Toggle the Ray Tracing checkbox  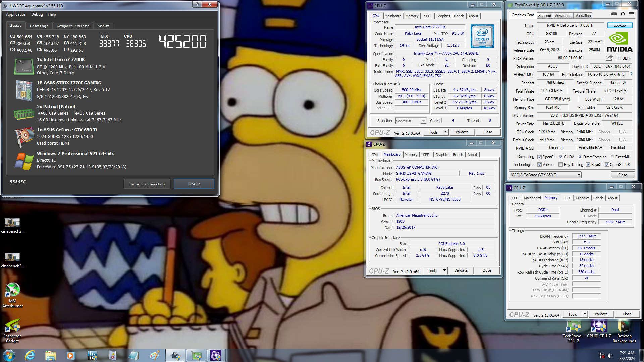point(560,165)
